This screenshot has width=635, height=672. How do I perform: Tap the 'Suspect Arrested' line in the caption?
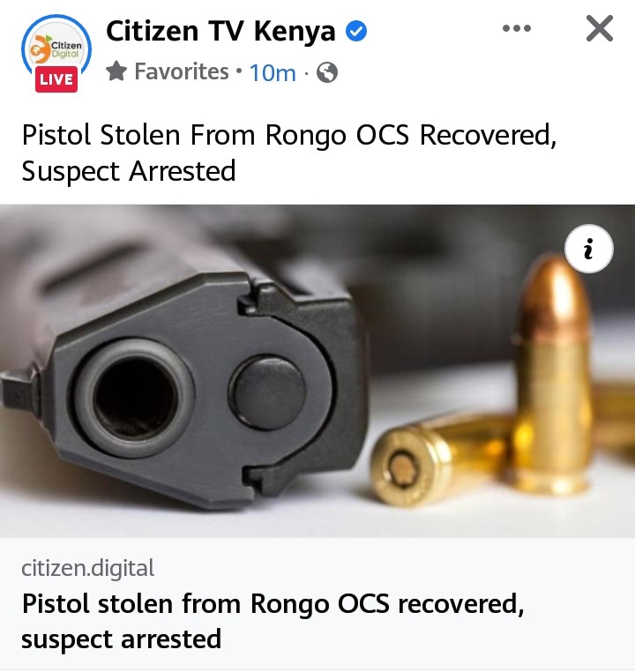point(129,171)
